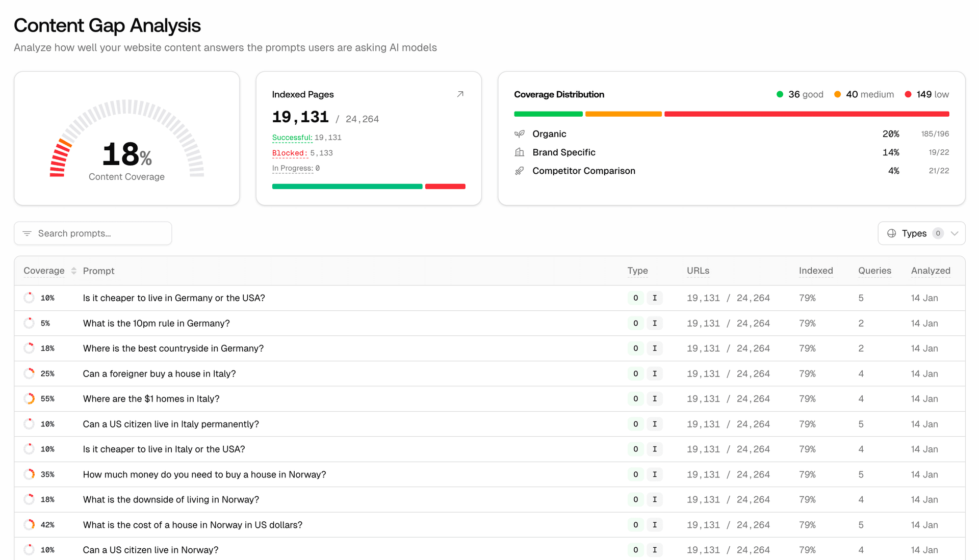The height and width of the screenshot is (560, 979).
Task: Click the building icon beside Brand Specific
Action: click(520, 152)
